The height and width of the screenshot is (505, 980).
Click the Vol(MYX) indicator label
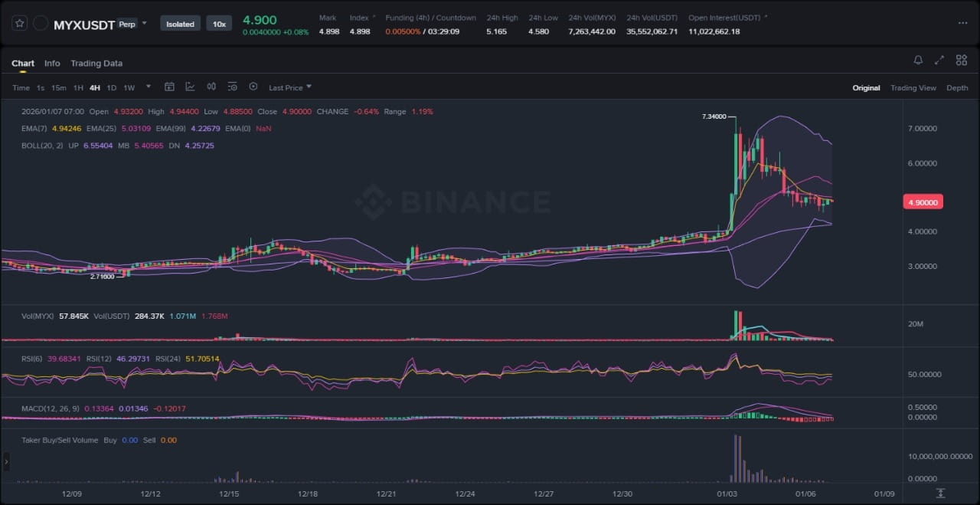[38, 316]
